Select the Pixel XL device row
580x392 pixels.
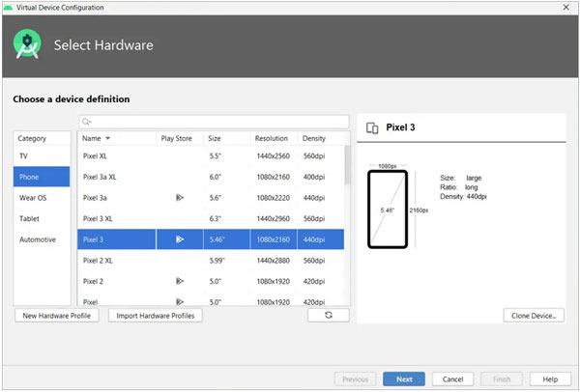point(211,155)
